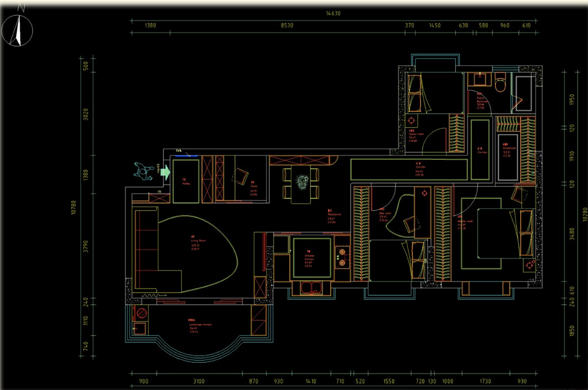
Task: Select the green ENTRY arrow
Action: click(x=164, y=171)
